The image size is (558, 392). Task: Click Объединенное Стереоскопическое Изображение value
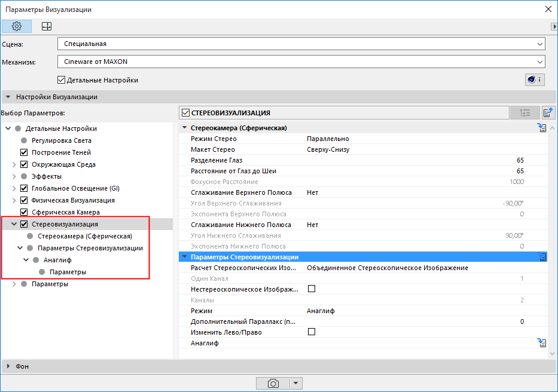pos(388,268)
